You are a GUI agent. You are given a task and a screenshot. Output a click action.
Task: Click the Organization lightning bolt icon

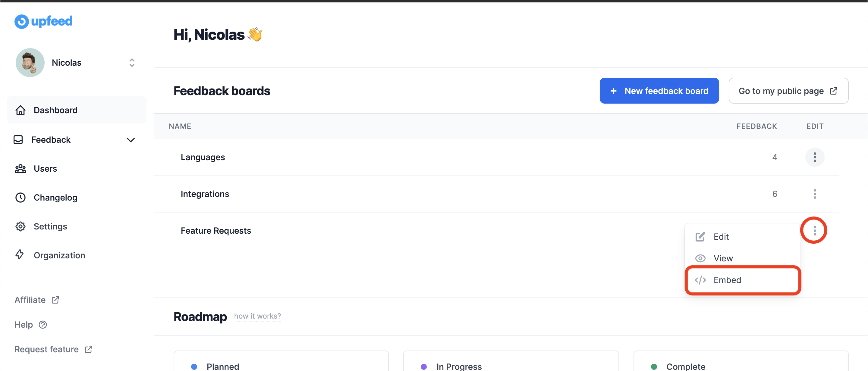[x=20, y=255]
